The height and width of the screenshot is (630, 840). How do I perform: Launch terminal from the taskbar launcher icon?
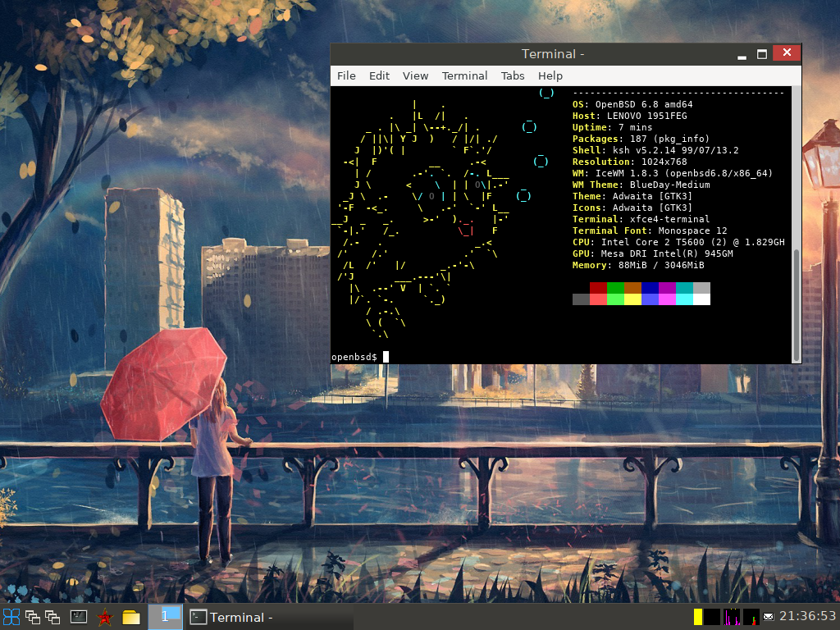(x=79, y=617)
